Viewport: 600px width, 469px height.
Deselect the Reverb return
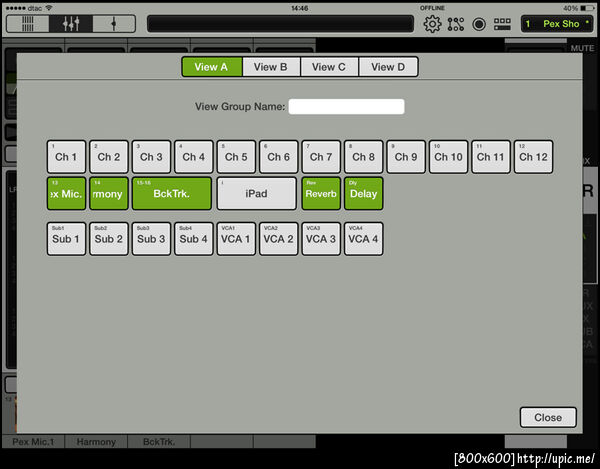point(321,194)
